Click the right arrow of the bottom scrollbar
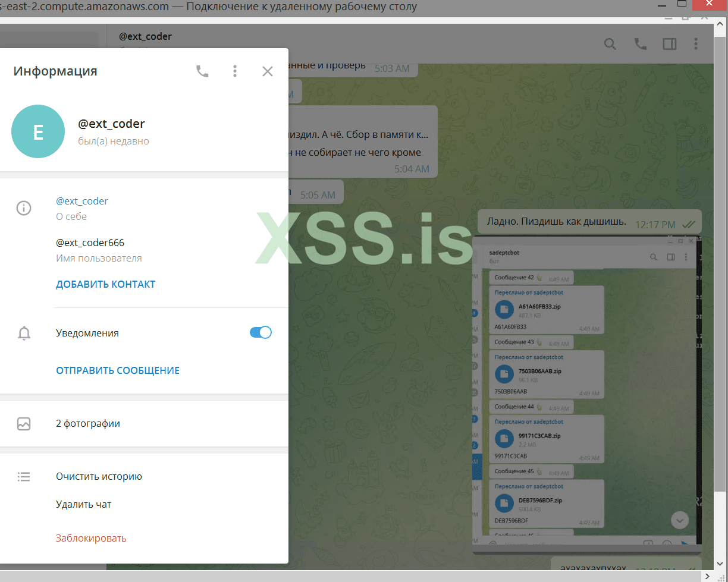 (708, 576)
